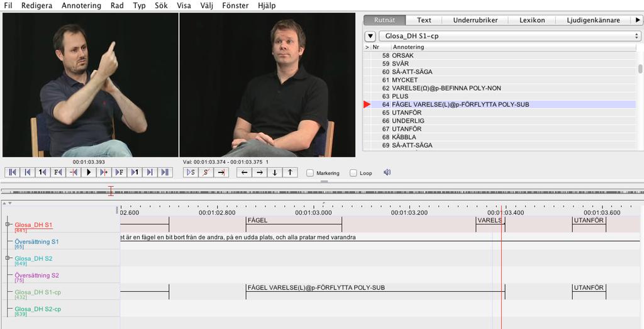The height and width of the screenshot is (329, 644).
Task: Step one second back button
Action: click(x=43, y=172)
